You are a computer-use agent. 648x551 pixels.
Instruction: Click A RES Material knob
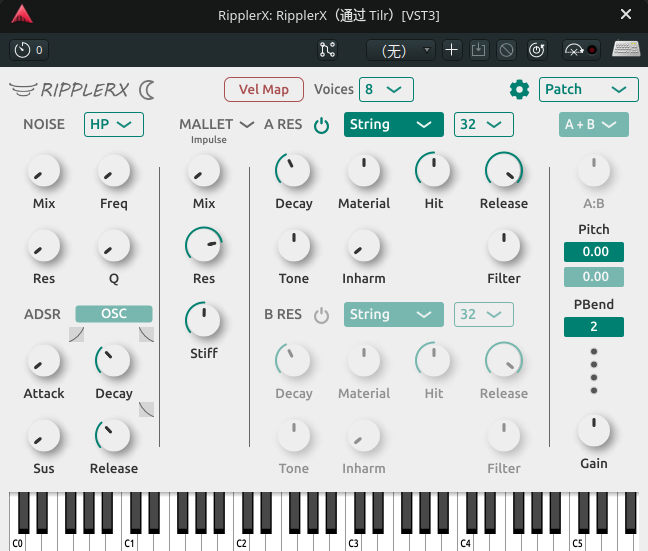[x=364, y=171]
